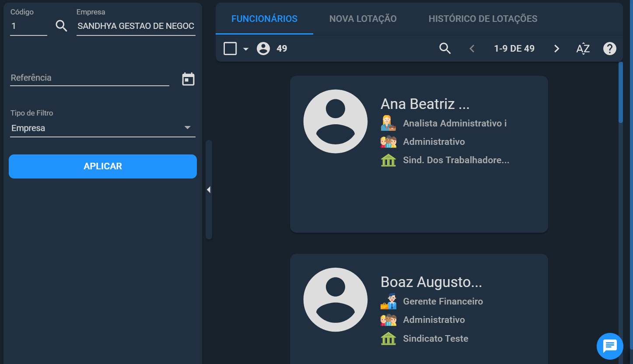
Task: Click the Código input field
Action: (28, 26)
